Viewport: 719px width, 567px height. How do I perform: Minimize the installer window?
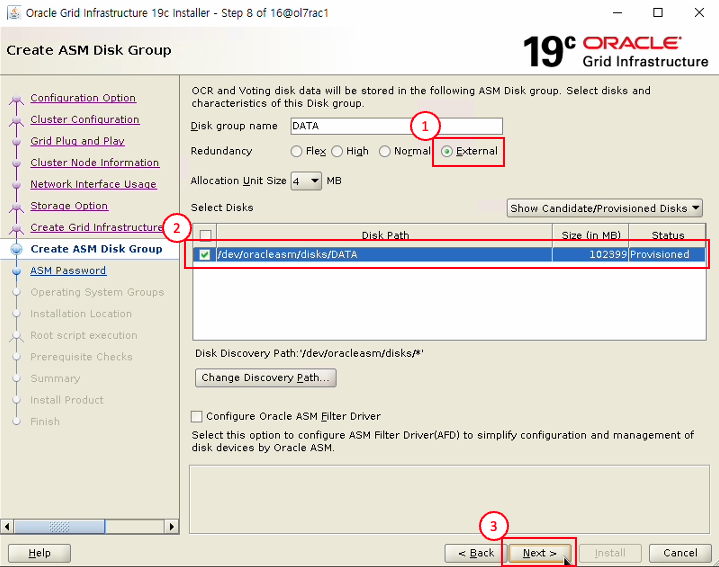(618, 12)
